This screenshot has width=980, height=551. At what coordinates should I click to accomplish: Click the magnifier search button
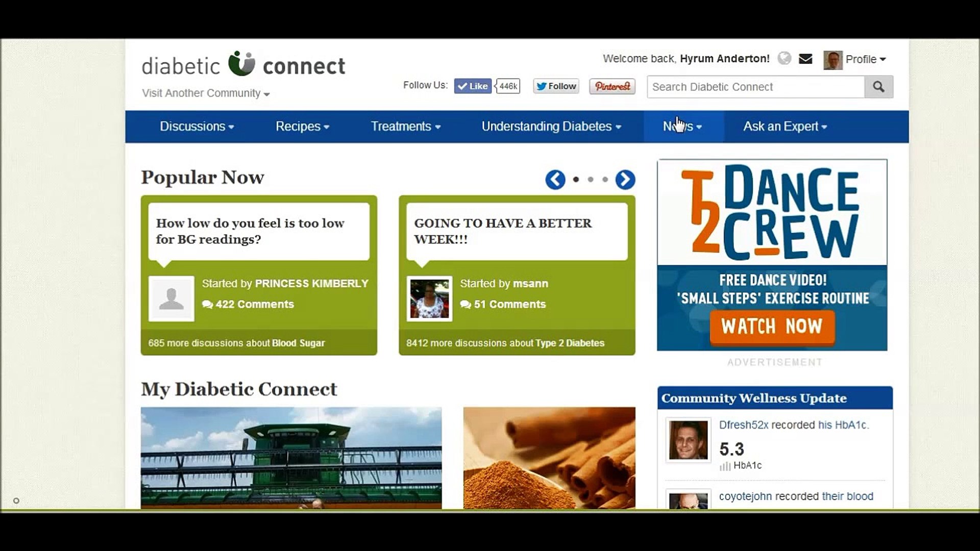click(878, 87)
